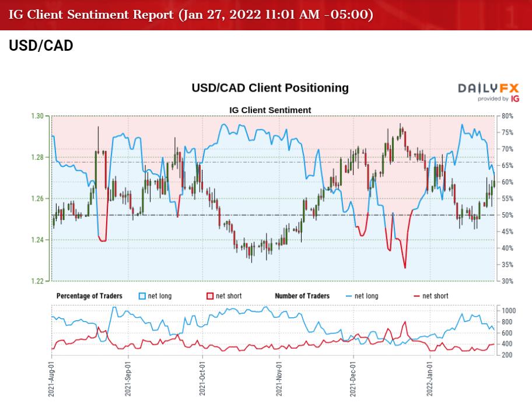
Task: Select the Number of Traders legend label
Action: (302, 296)
